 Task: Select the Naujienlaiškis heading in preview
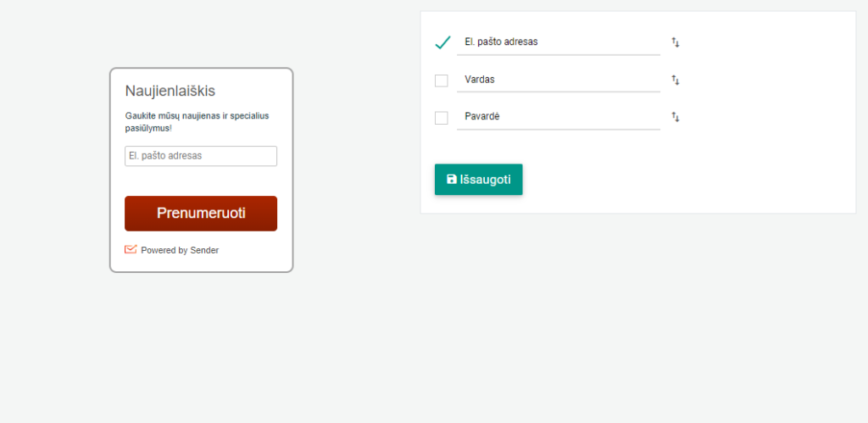pos(170,92)
